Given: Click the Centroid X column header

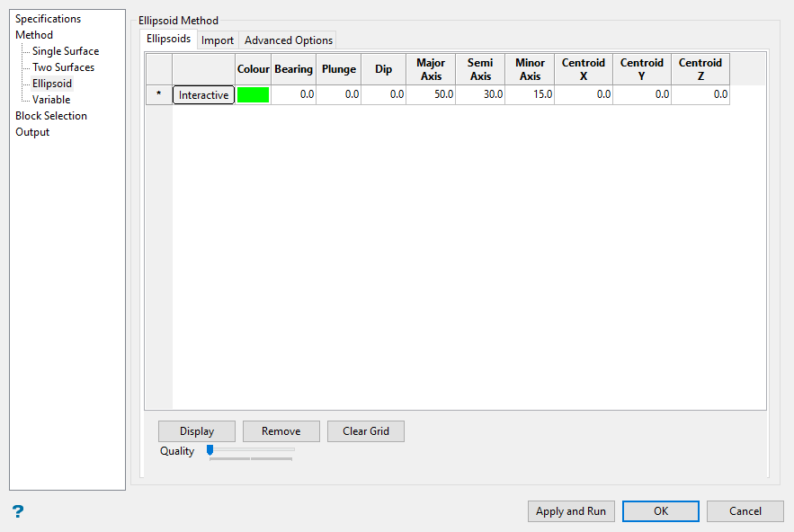Looking at the screenshot, I should [x=584, y=69].
